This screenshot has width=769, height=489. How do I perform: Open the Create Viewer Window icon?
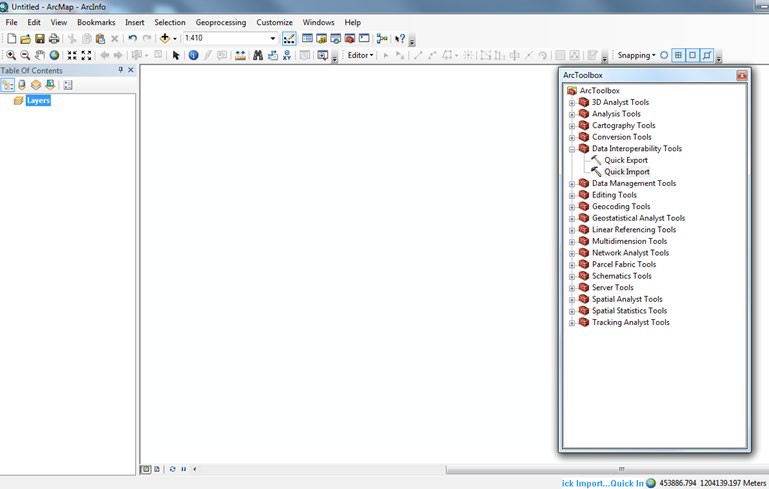(322, 55)
